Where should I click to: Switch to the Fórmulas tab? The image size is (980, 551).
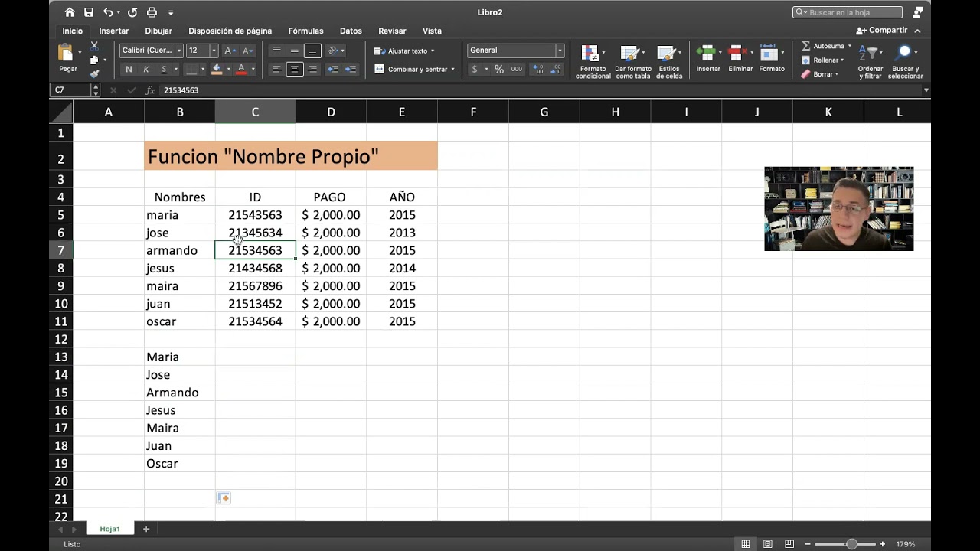(x=305, y=31)
